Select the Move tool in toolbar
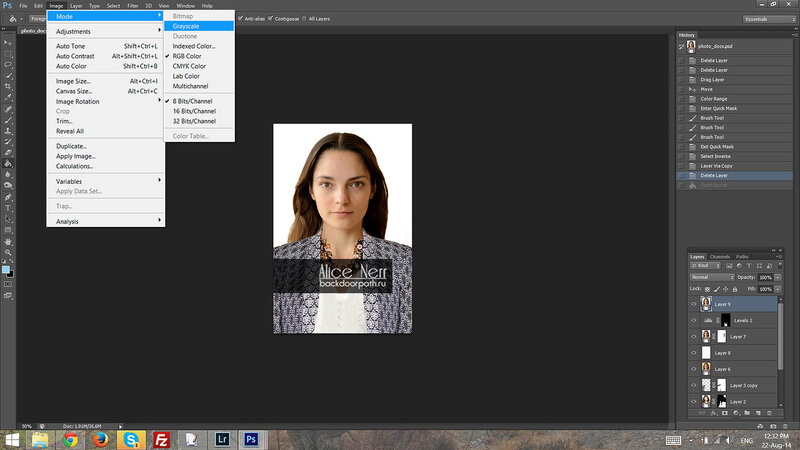 point(8,41)
